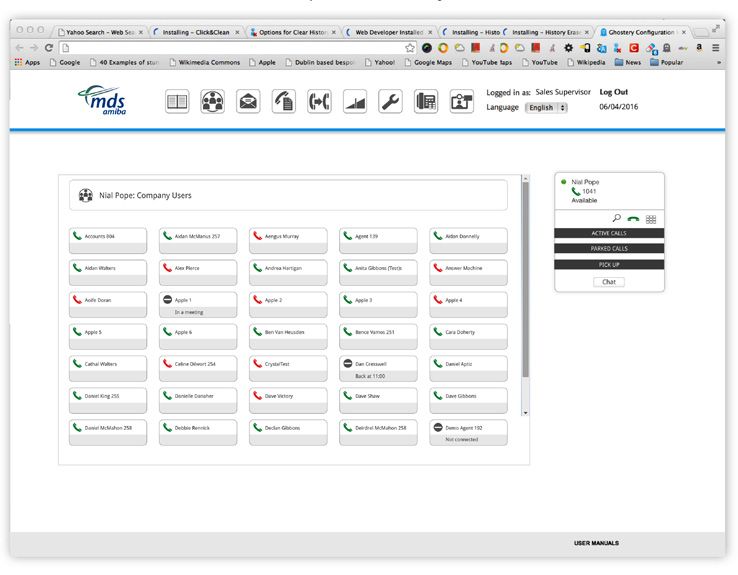Screen dimensions: 738x575
Task: Expand the ACTIVE CALLS section
Action: (609, 233)
